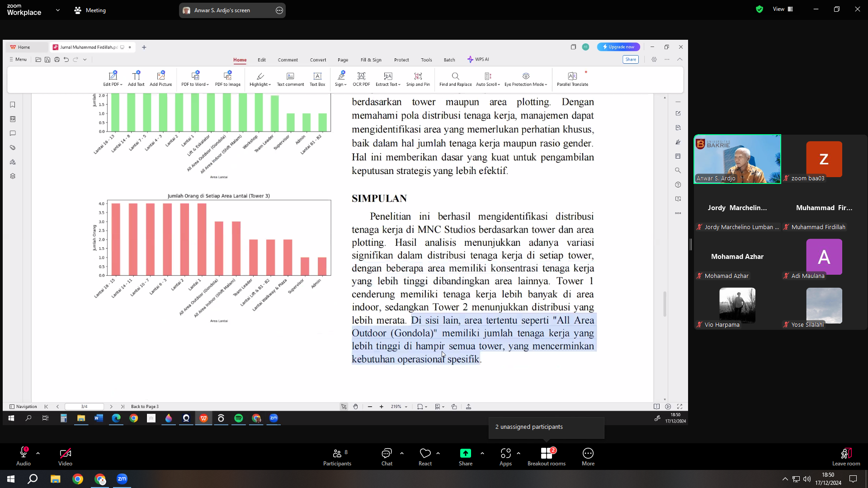Collapse the WPS ribbon with chevron
This screenshot has width=868, height=488.
coord(680,60)
